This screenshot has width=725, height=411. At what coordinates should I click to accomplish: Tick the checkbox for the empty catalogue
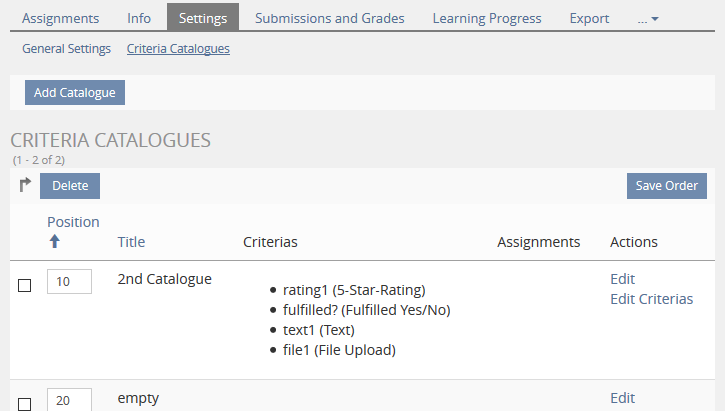pos(25,403)
